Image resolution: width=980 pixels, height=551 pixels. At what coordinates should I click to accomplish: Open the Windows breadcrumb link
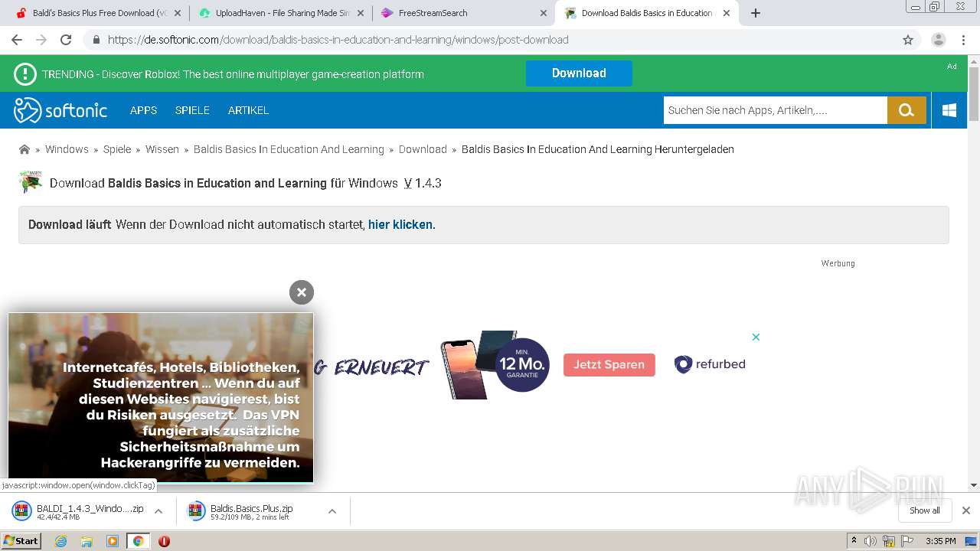click(67, 149)
